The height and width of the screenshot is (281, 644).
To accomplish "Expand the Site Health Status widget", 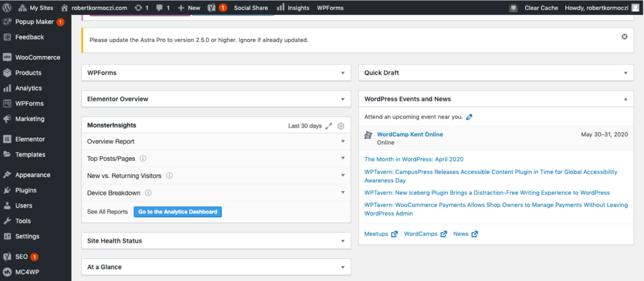I will click(343, 241).
